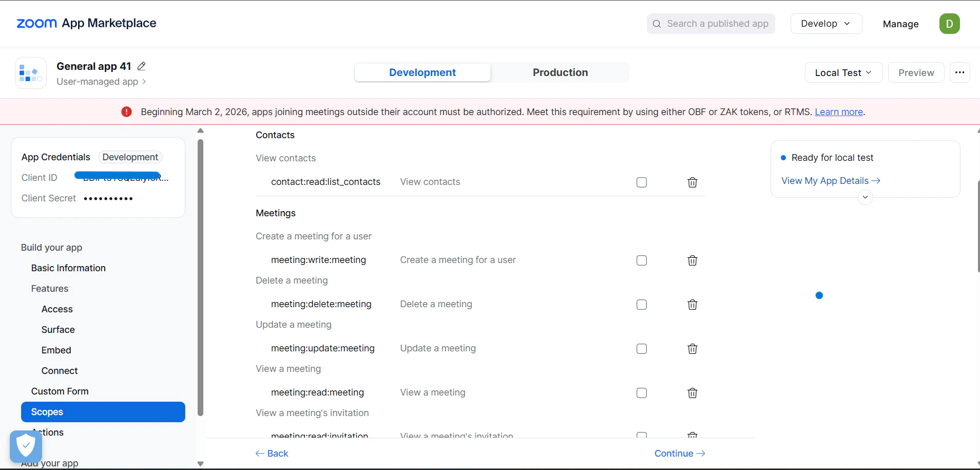Click the shield badge icon
980x470 pixels.
[x=26, y=446]
